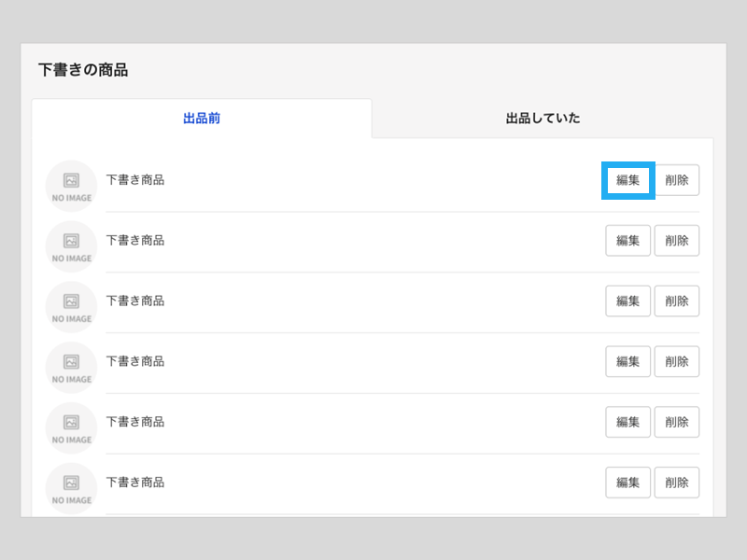Click 削除 on the first draft item

pos(676,180)
